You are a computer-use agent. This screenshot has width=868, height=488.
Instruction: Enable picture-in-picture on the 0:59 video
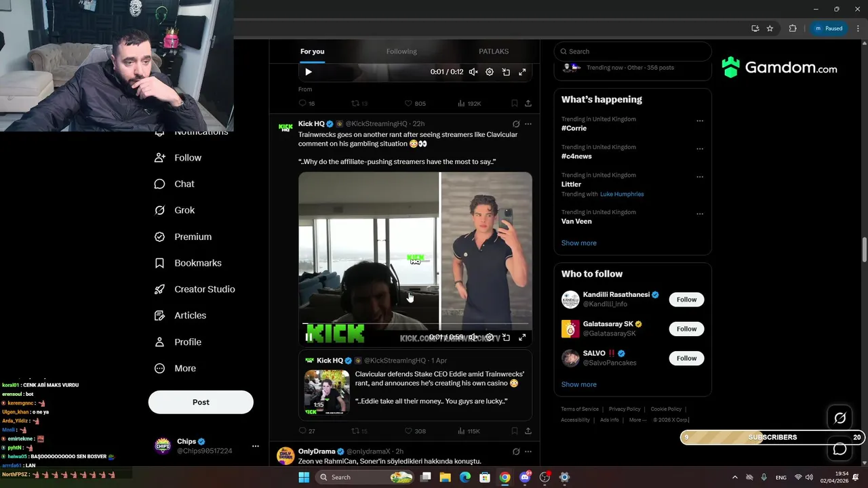[506, 337]
